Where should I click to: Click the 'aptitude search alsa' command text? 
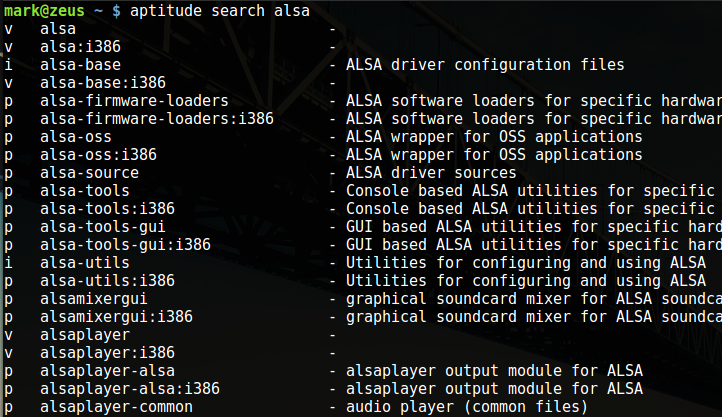[x=220, y=11]
